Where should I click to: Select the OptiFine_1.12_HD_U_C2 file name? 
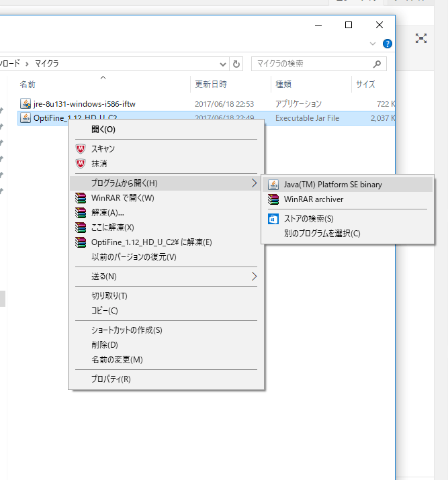[75, 118]
